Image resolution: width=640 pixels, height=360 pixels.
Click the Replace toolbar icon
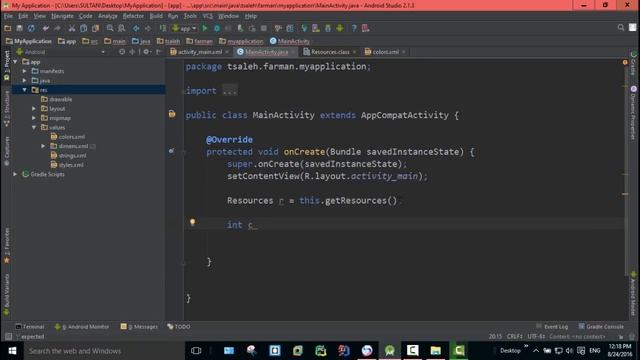(x=122, y=28)
